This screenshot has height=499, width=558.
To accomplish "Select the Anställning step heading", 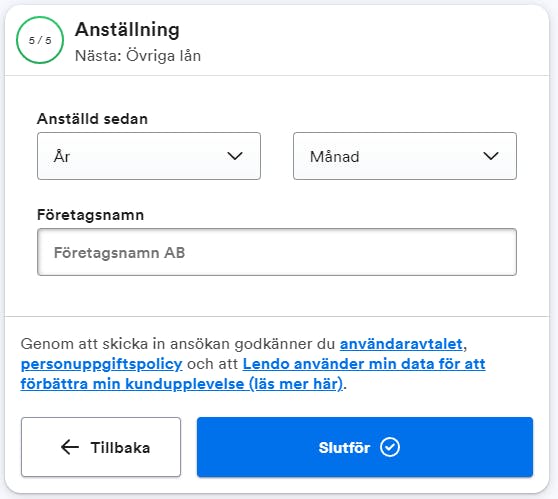I will coord(127,29).
